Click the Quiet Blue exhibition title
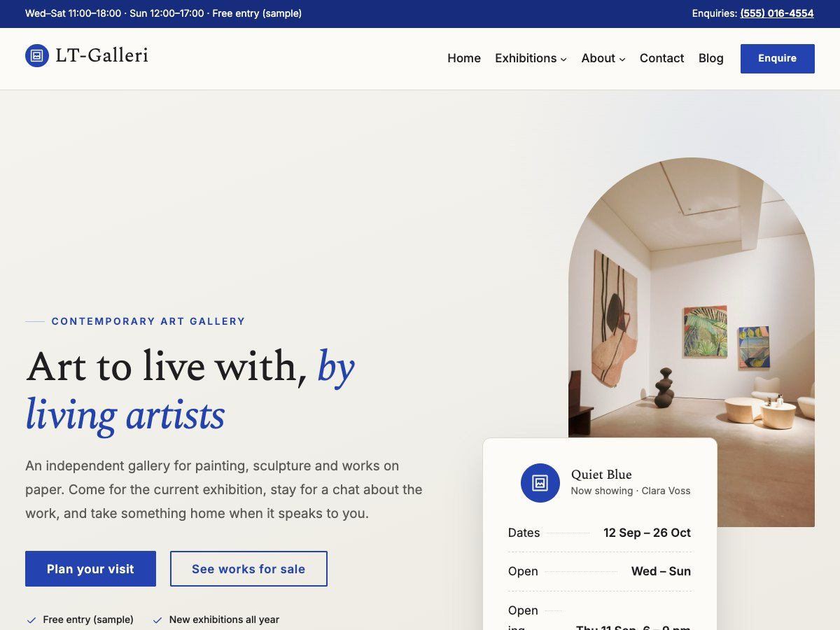Image resolution: width=840 pixels, height=630 pixels. point(601,475)
